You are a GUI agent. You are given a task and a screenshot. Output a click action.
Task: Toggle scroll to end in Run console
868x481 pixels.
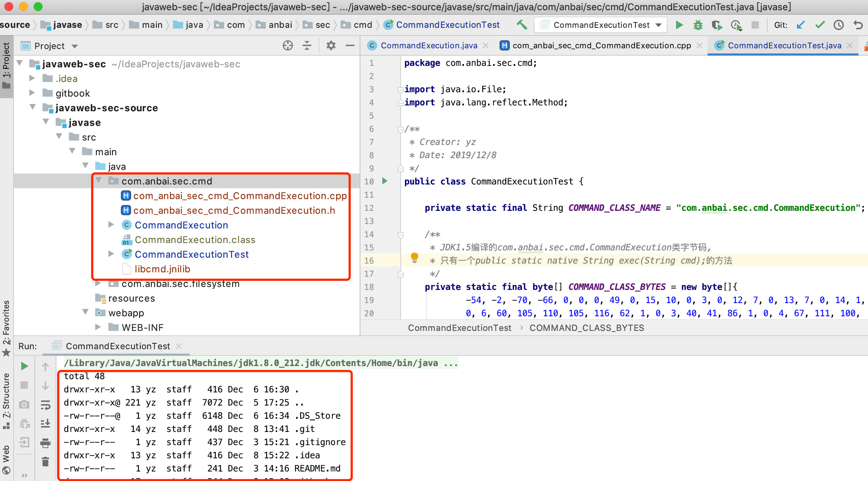click(45, 424)
